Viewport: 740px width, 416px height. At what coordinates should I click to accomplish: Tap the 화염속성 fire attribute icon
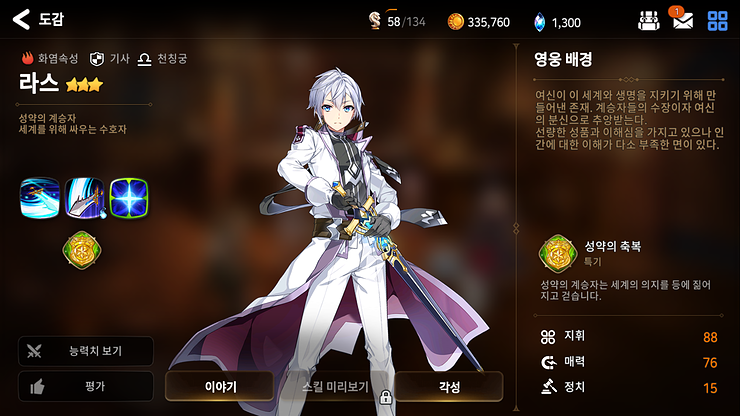[x=27, y=59]
